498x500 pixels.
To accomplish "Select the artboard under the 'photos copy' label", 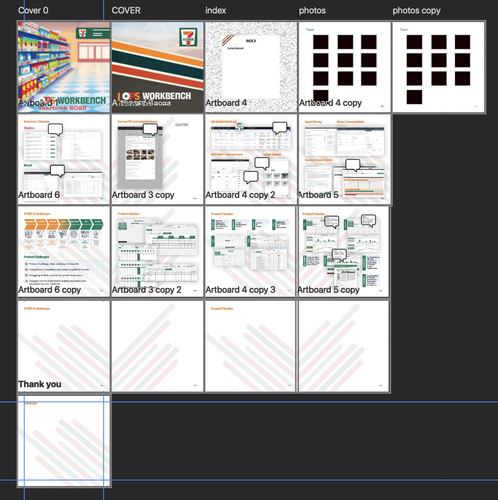I will (x=438, y=67).
